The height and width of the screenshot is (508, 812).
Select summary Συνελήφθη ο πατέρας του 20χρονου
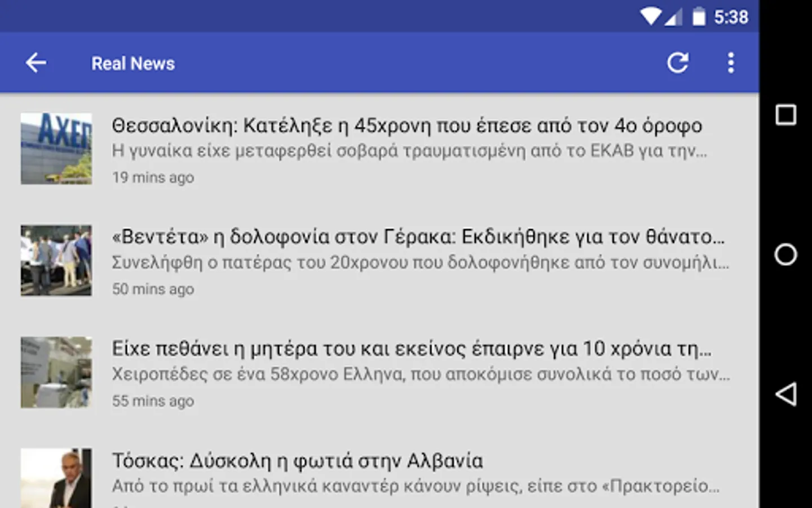pyautogui.click(x=421, y=262)
